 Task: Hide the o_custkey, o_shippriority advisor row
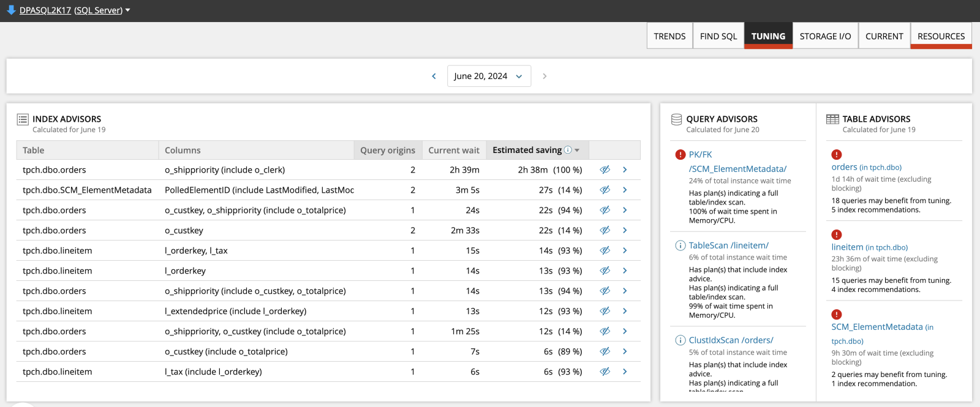pos(605,210)
